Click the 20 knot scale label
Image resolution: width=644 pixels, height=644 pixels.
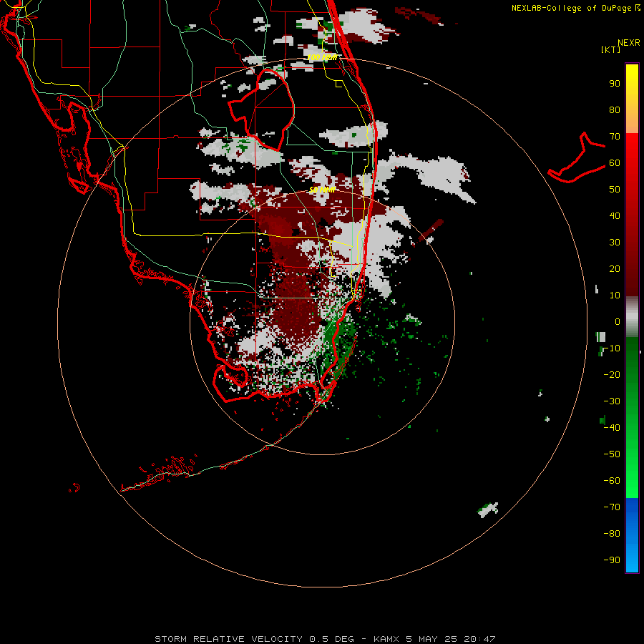tap(615, 269)
